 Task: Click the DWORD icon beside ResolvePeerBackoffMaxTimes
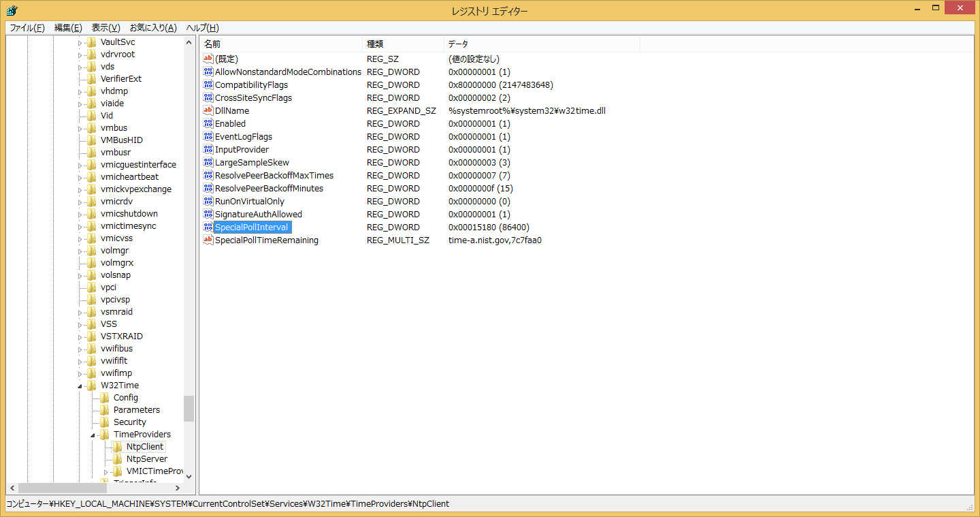coord(208,175)
